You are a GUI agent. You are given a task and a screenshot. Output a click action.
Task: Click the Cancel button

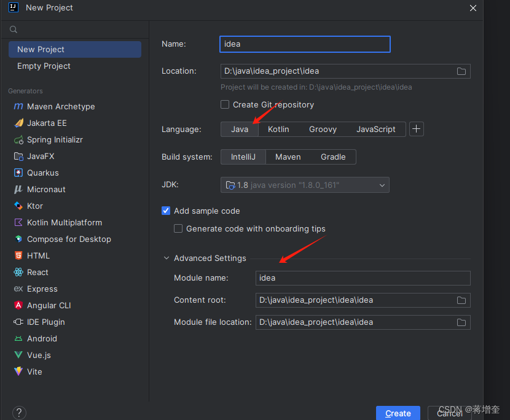pos(450,413)
